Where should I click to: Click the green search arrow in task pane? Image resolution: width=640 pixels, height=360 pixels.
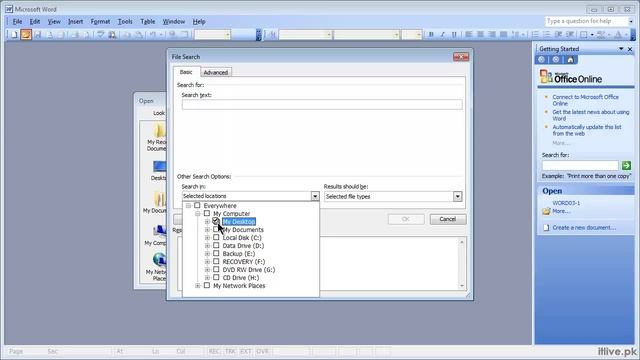pyautogui.click(x=626, y=165)
